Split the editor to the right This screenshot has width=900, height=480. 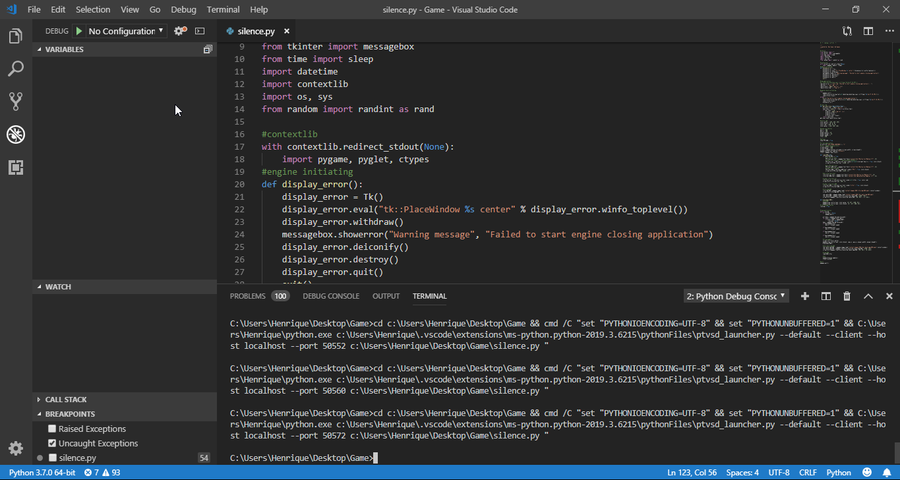[868, 31]
